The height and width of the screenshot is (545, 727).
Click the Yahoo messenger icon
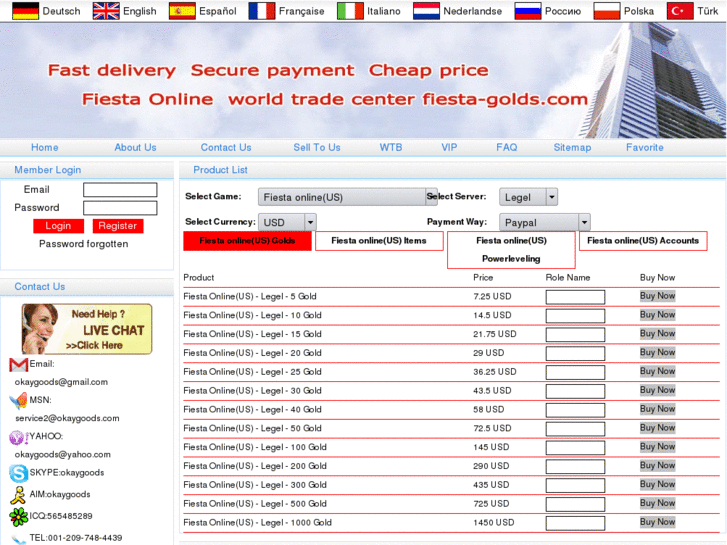(x=18, y=437)
